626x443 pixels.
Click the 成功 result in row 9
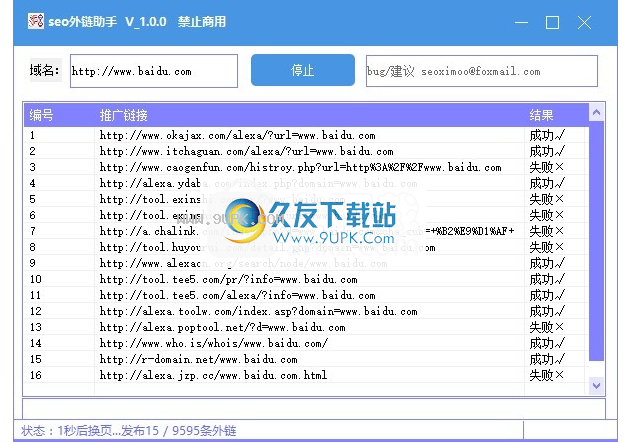point(547,263)
